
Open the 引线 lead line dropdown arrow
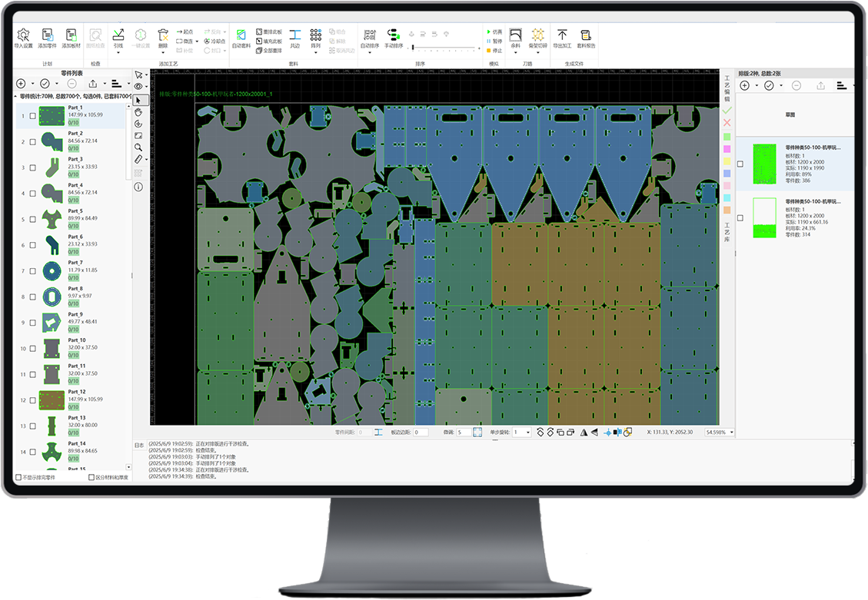(118, 52)
